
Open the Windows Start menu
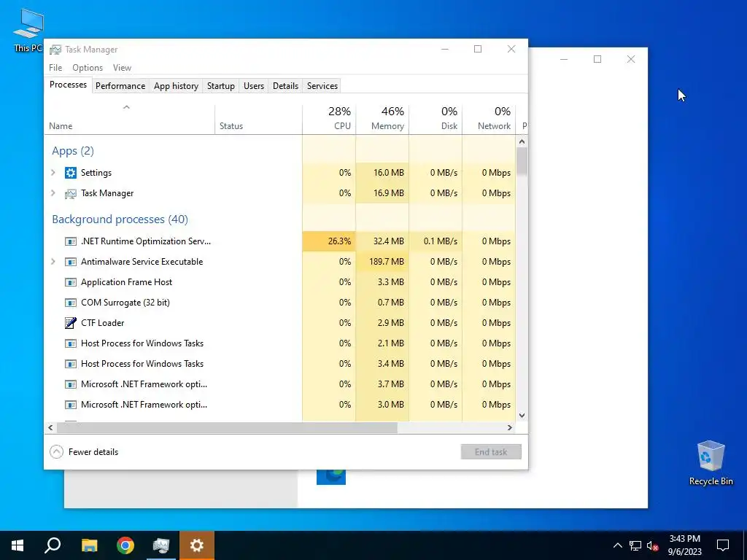tap(18, 545)
